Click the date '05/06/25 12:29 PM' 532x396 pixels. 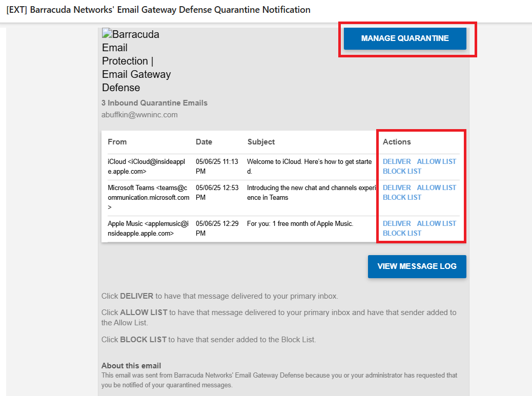[217, 228]
